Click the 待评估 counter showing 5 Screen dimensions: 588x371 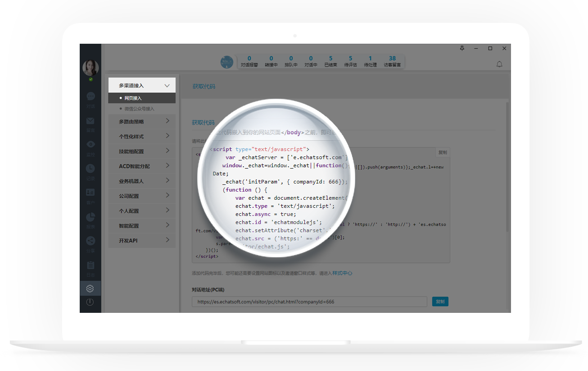[350, 61]
